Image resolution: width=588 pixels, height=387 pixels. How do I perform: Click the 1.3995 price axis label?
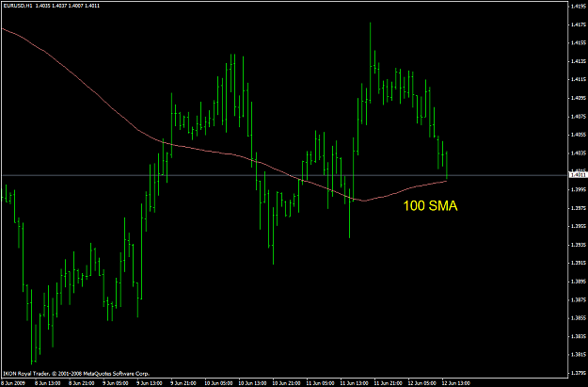click(x=578, y=189)
